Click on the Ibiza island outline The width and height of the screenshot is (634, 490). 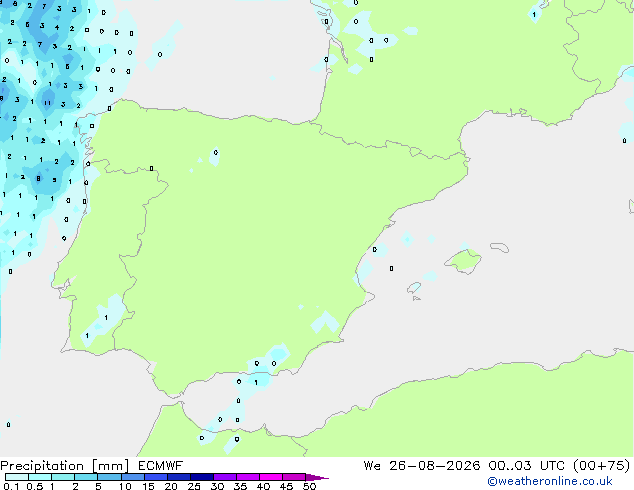414,288
